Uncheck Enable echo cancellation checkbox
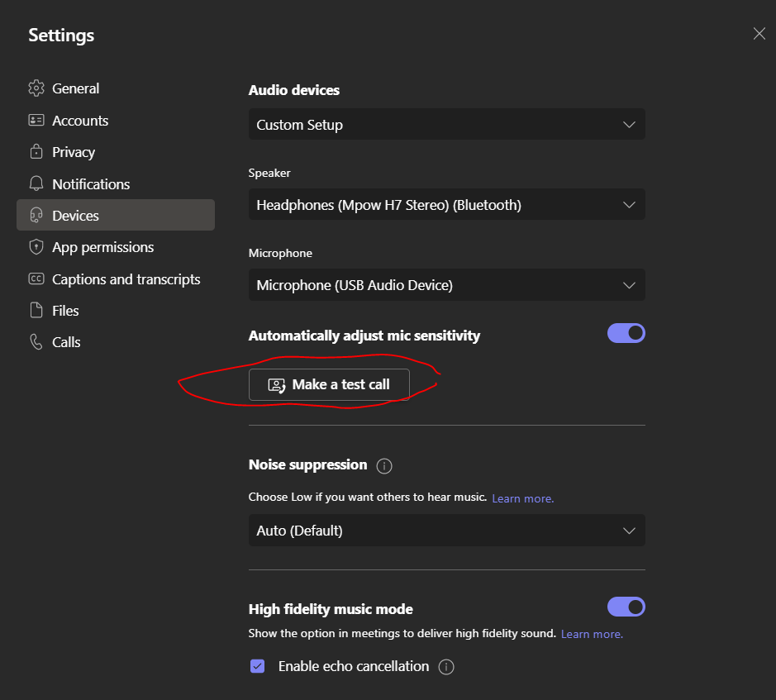The width and height of the screenshot is (776, 700). click(x=258, y=666)
